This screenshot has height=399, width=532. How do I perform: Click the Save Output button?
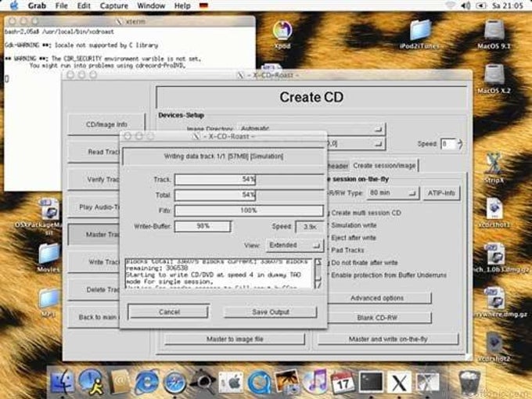point(270,312)
